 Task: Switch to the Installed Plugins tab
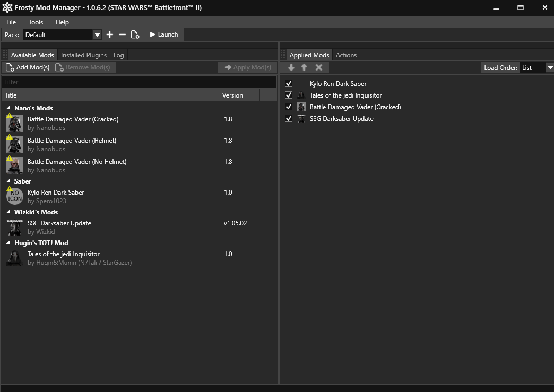pos(83,55)
